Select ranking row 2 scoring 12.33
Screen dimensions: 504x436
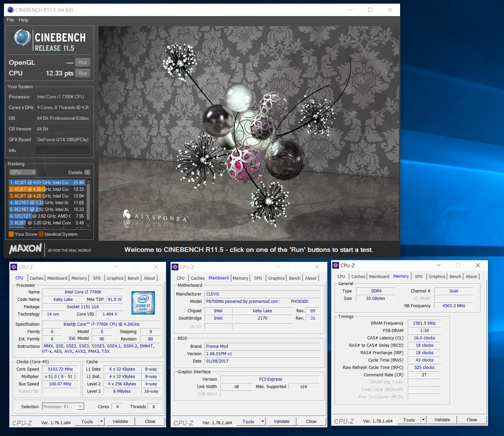coord(47,189)
